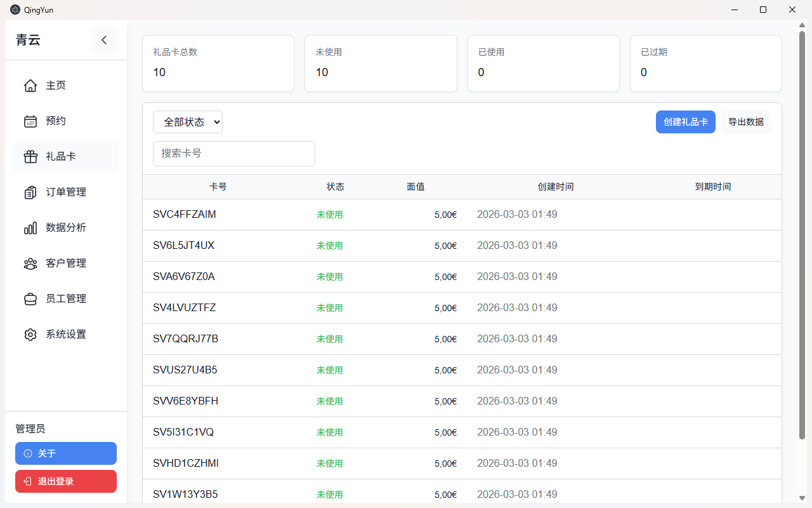
Task: Click the 已使用 summary card
Action: (x=544, y=63)
